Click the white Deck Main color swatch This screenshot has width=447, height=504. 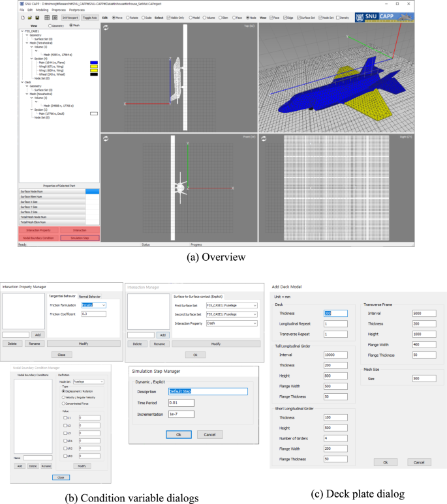point(94,113)
